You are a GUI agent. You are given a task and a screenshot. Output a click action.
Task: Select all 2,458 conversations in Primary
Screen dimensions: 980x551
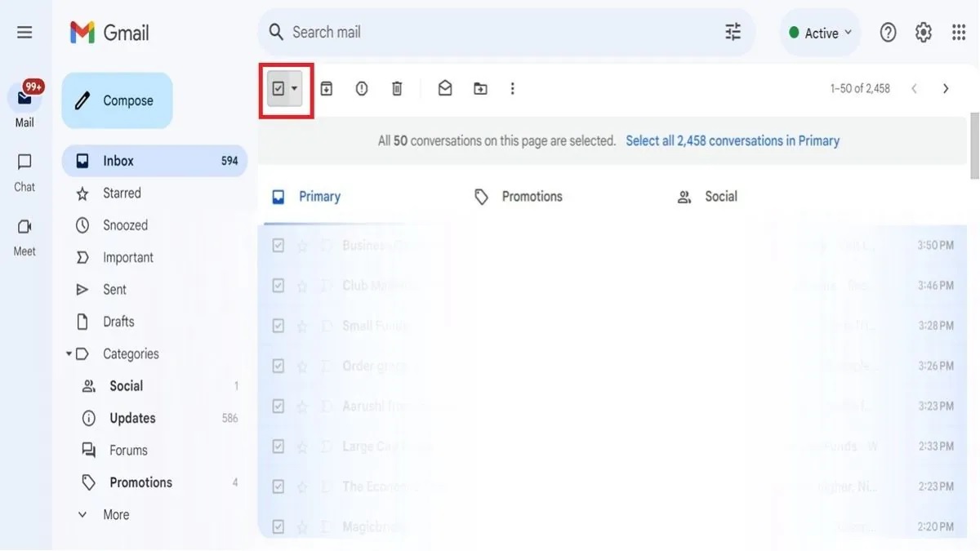tap(733, 140)
